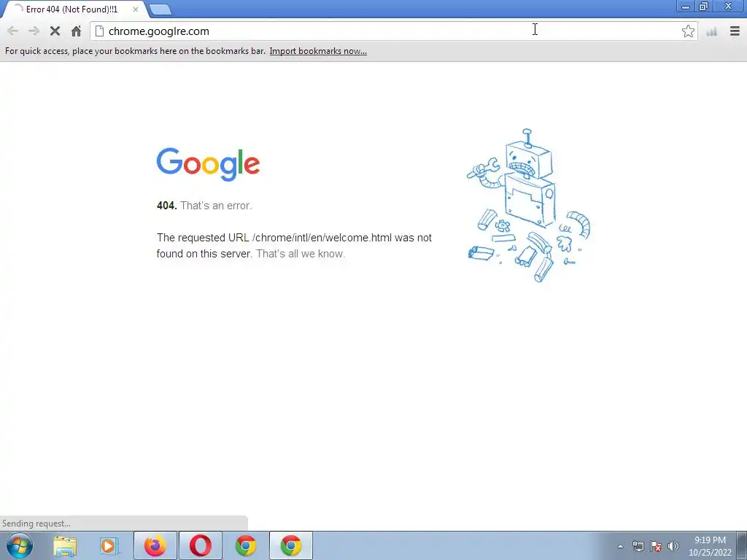
Task: Switch to Opera in the taskbar
Action: coord(201,545)
